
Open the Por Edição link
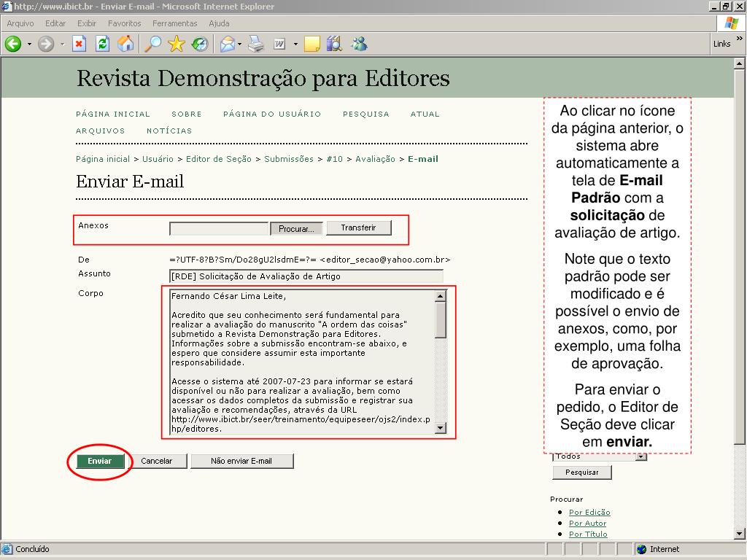click(x=589, y=513)
